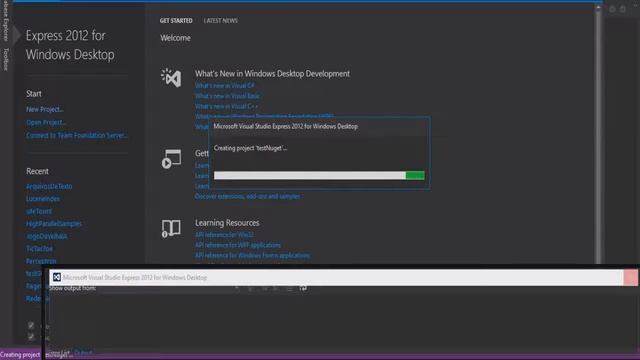The width and height of the screenshot is (640, 360).
Task: Open API reference for WPF applications link
Action: click(238, 245)
